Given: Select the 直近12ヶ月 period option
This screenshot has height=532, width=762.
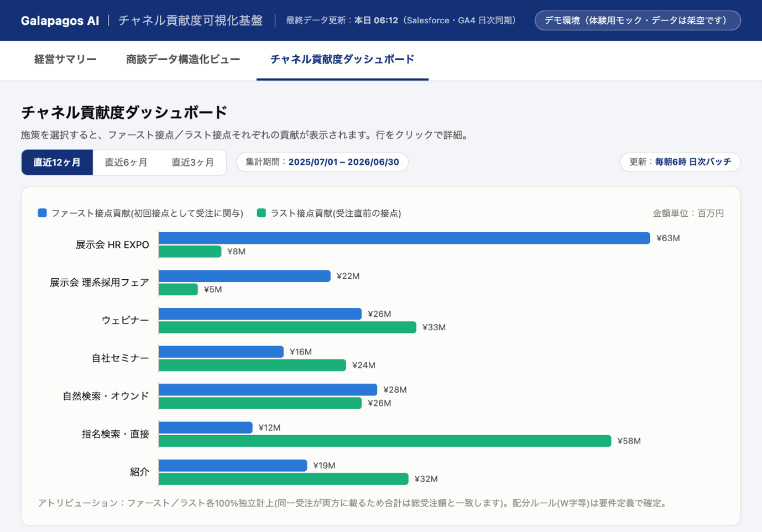Looking at the screenshot, I should 57,163.
